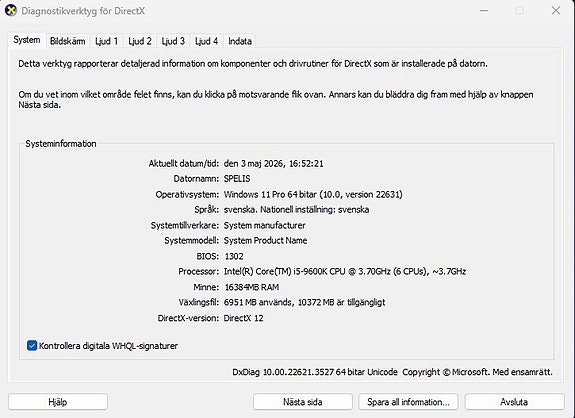
Task: Click the 'Om du vet inom vilket område' paragraph
Action: coord(276,99)
